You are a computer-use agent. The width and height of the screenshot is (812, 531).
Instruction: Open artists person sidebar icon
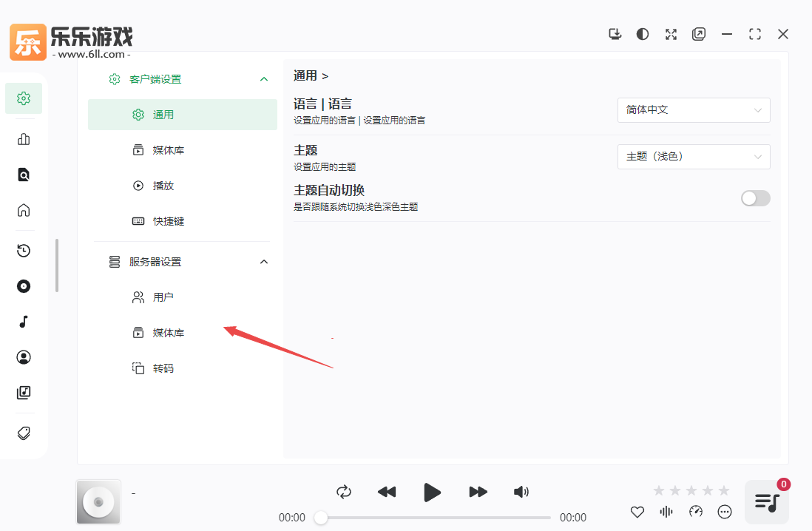(24, 357)
